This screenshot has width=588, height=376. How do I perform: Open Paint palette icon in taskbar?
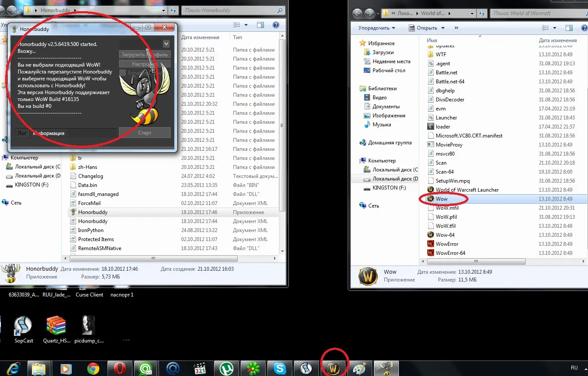359,368
